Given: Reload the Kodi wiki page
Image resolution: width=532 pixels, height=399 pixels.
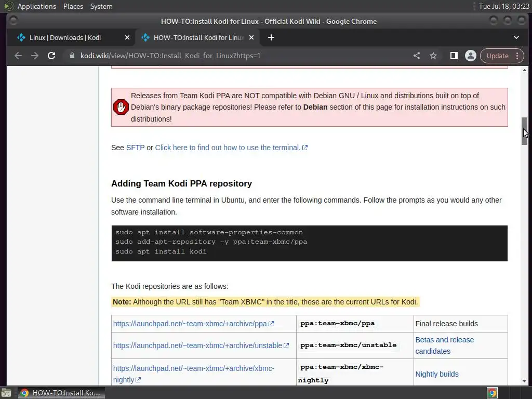Looking at the screenshot, I should (x=51, y=56).
